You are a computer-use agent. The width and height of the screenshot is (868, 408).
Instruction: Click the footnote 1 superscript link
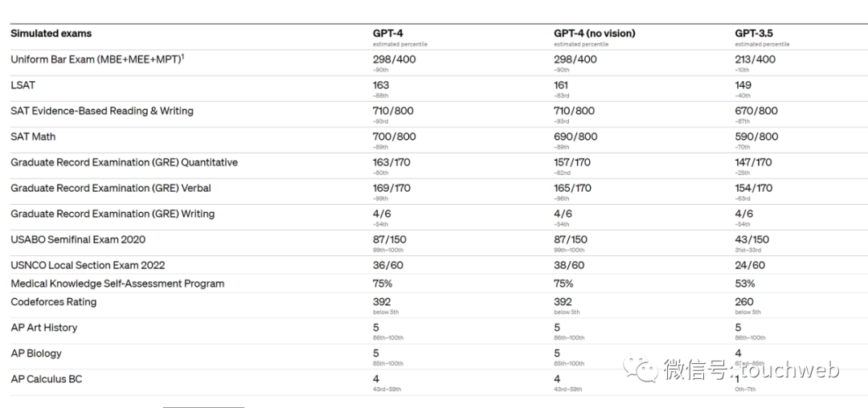click(x=182, y=56)
